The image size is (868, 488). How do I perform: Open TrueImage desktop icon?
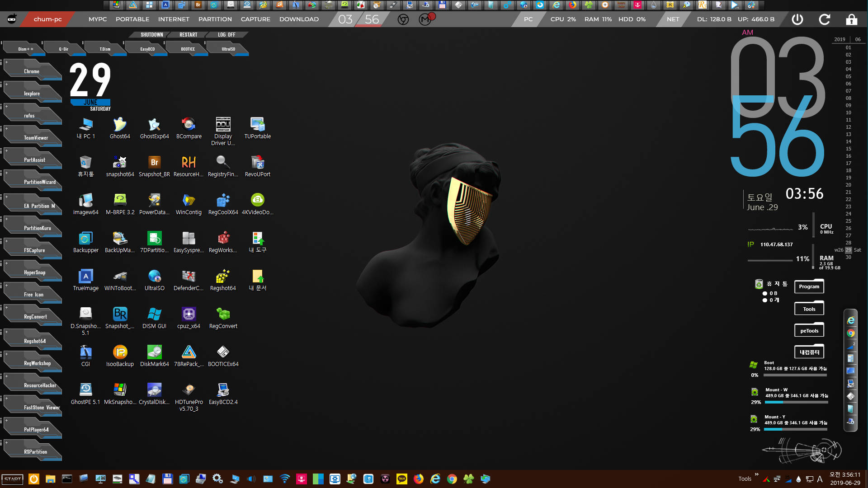pyautogui.click(x=85, y=280)
